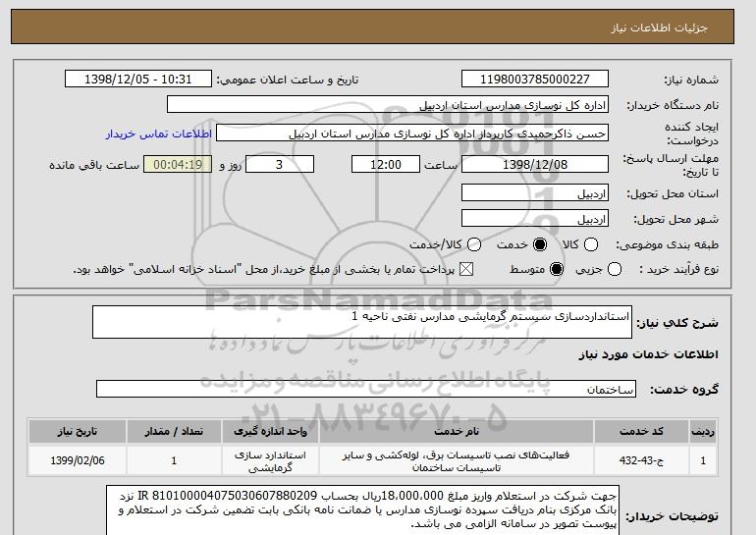Click the request creator name field
The image size is (756, 535).
[412, 134]
